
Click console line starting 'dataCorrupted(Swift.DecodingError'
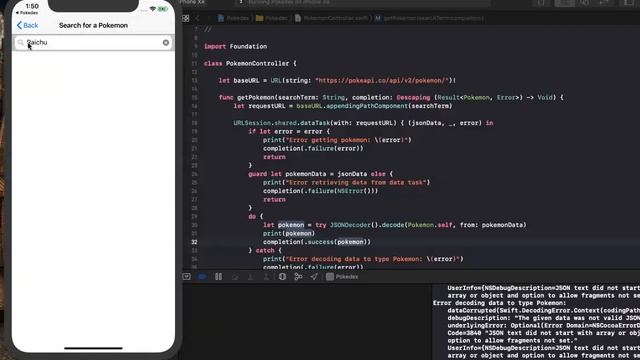[x=543, y=311]
